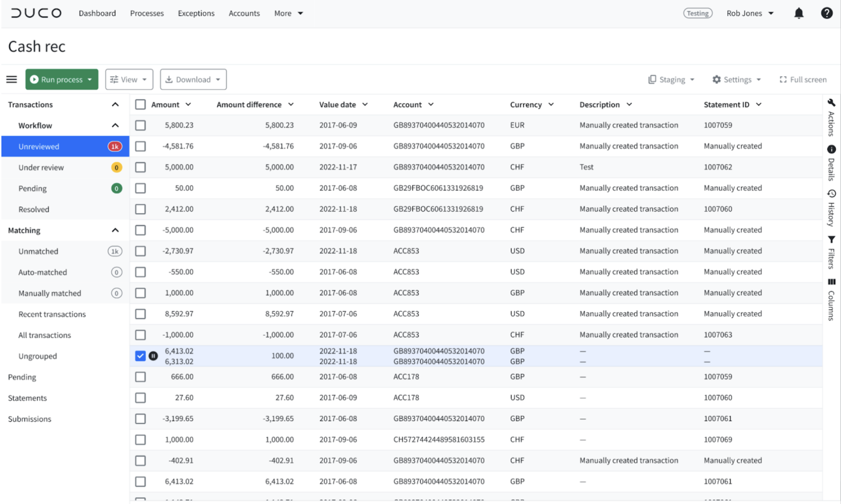Open the Description column menu
The width and height of the screenshot is (841, 504).
629,105
